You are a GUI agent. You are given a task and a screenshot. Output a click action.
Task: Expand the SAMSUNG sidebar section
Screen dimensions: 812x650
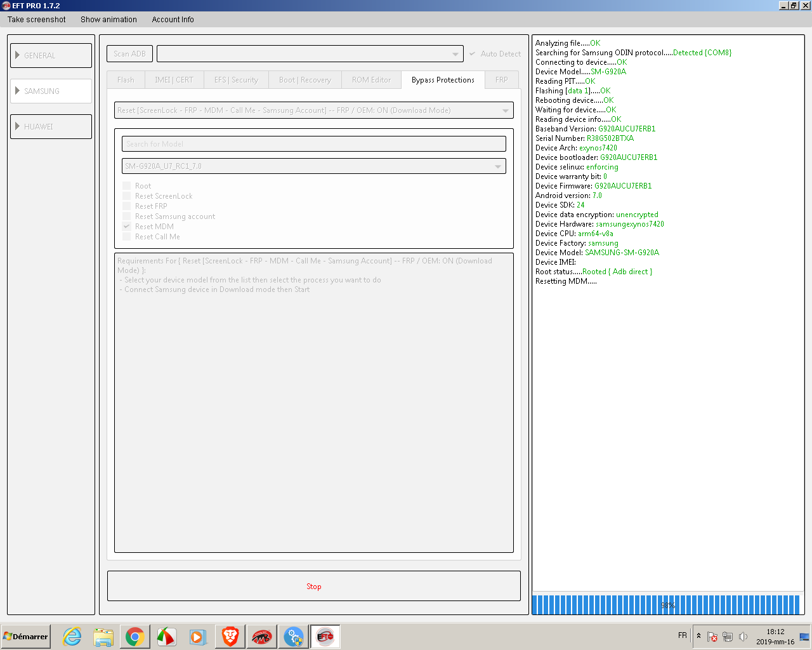[51, 91]
